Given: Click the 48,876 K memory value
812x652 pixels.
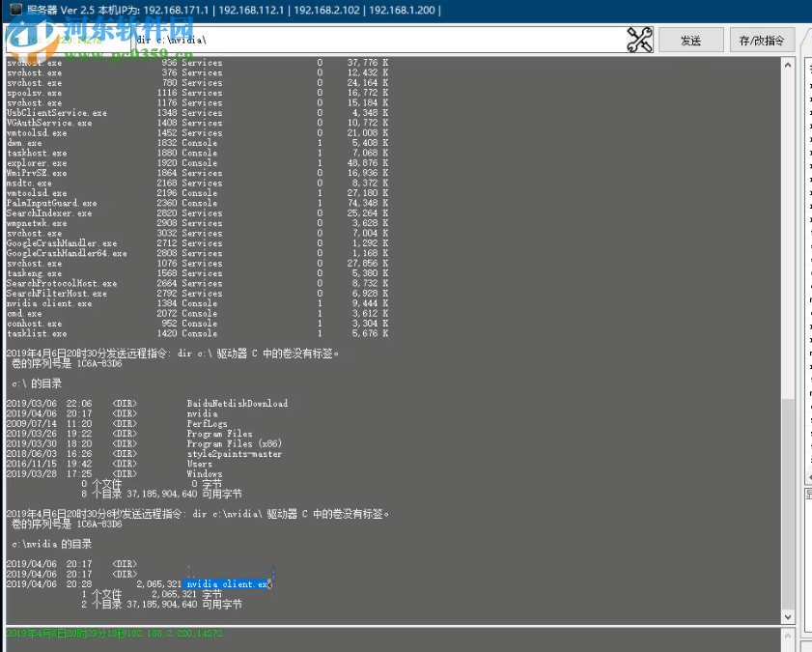Looking at the screenshot, I should [368, 163].
